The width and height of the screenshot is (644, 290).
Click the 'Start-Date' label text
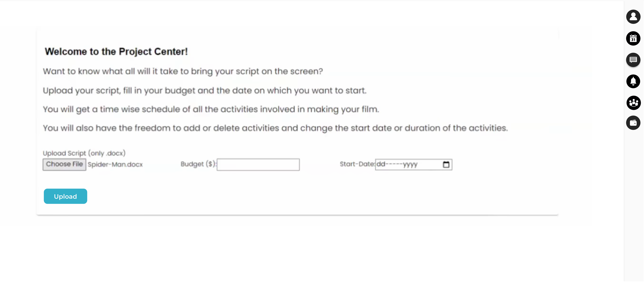pos(357,164)
